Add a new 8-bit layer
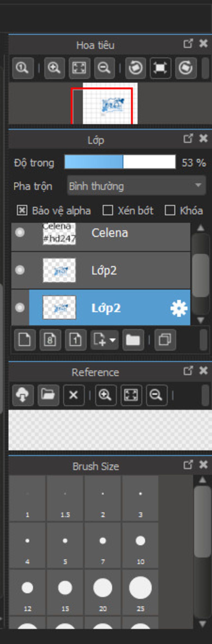Screen dimensions: 212x644 (50, 340)
